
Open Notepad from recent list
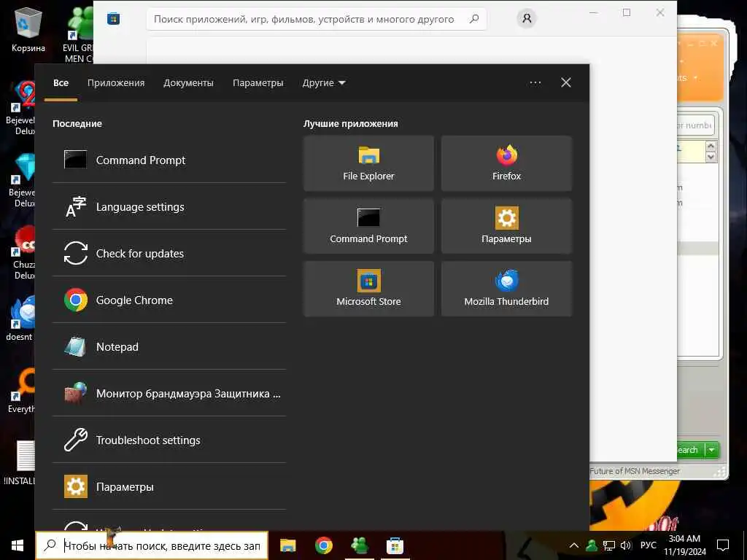click(169, 346)
